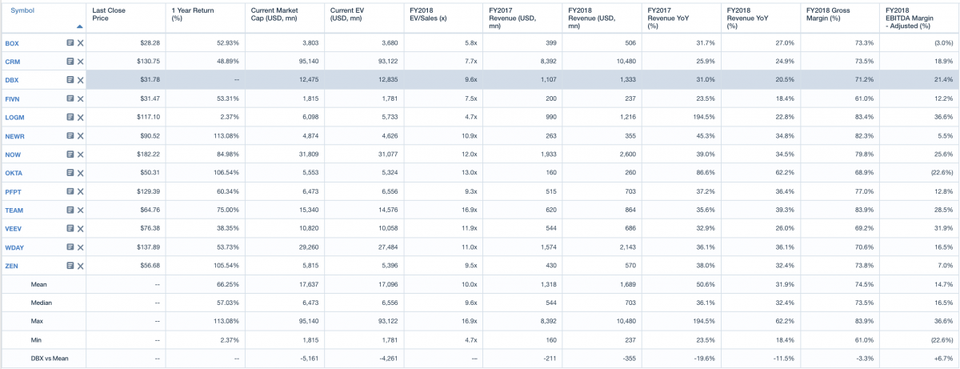
Task: Open the notes icon for DBX
Action: tap(70, 80)
